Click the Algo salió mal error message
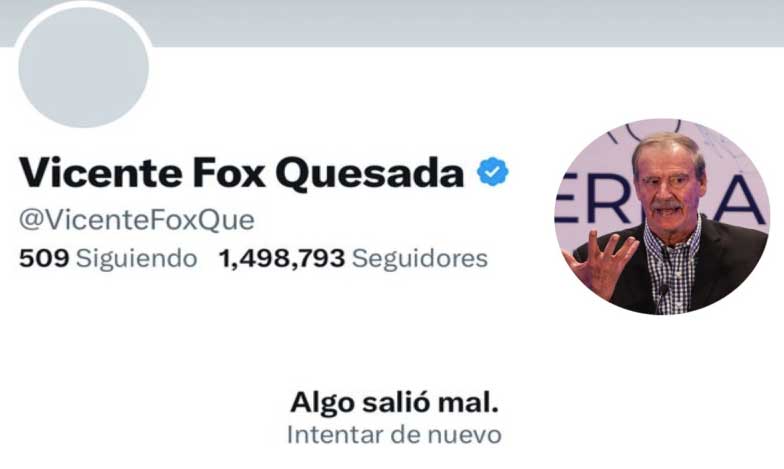The height and width of the screenshot is (469, 784). click(x=394, y=402)
